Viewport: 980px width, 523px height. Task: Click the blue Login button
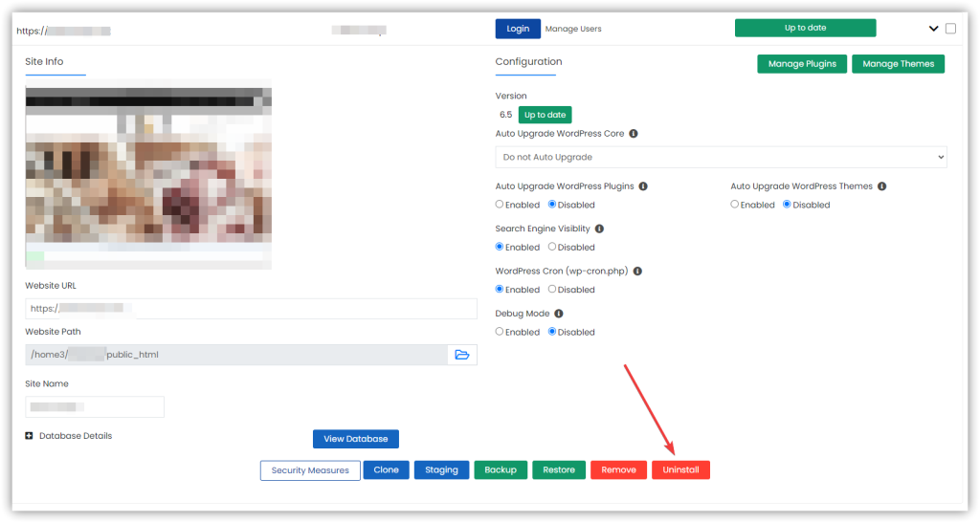tap(518, 29)
